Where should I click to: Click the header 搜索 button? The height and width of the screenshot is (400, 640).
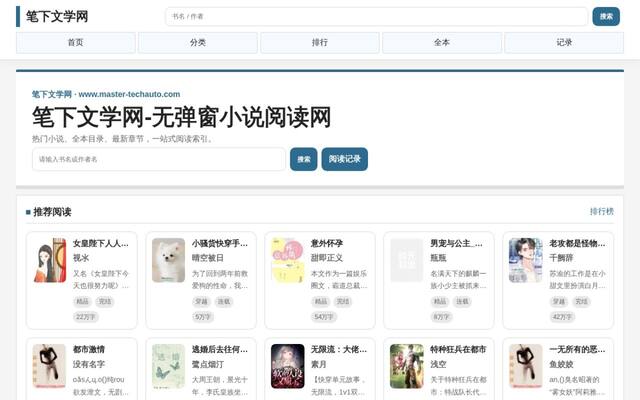click(x=606, y=16)
